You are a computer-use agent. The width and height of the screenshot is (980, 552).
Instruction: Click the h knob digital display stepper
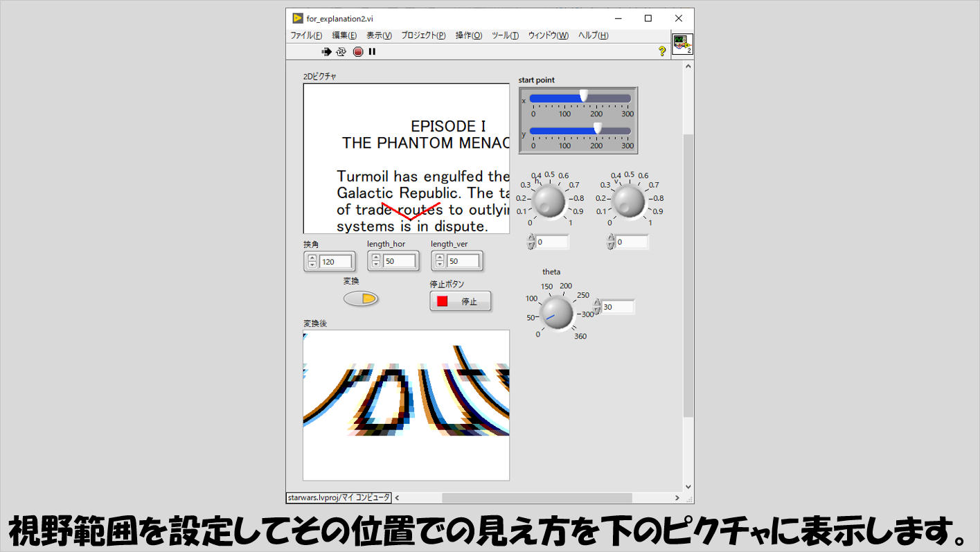(531, 242)
